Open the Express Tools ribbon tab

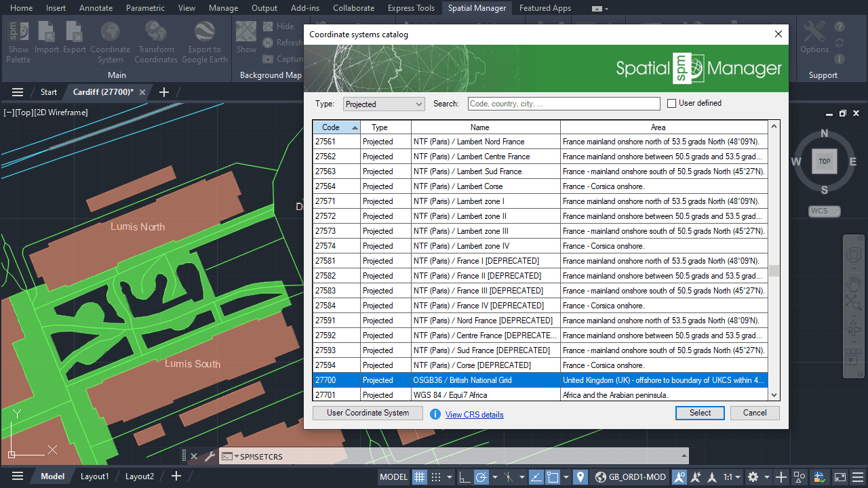(x=411, y=8)
